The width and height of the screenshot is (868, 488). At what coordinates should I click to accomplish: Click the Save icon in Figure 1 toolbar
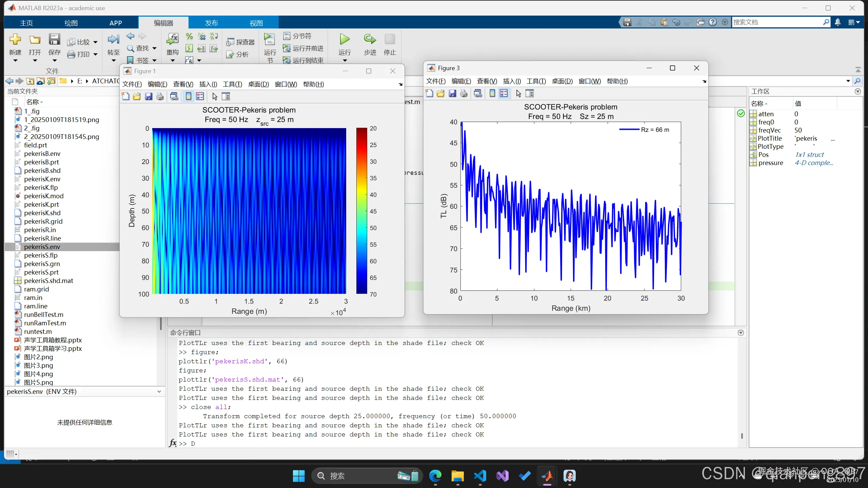pos(149,97)
